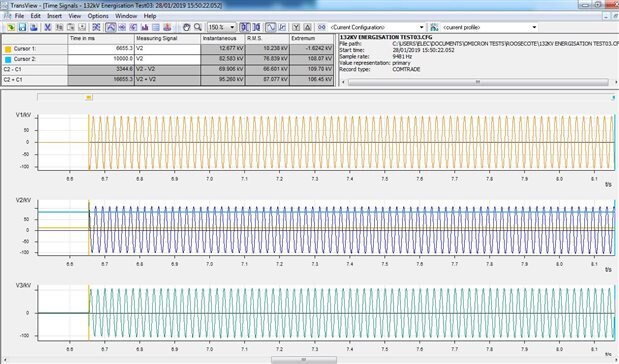Viewport: 619px width, 364px height.
Task: Click the Record type COMTRADE value
Action: point(406,69)
